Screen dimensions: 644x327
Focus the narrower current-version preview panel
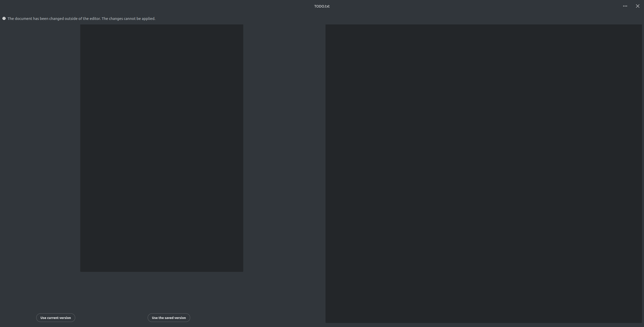point(162,148)
